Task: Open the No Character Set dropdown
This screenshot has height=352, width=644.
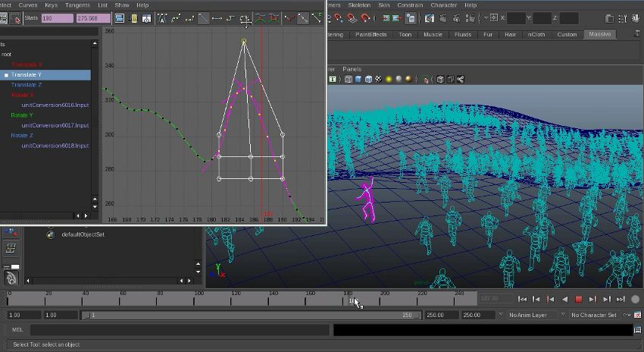Action: pyautogui.click(x=596, y=315)
